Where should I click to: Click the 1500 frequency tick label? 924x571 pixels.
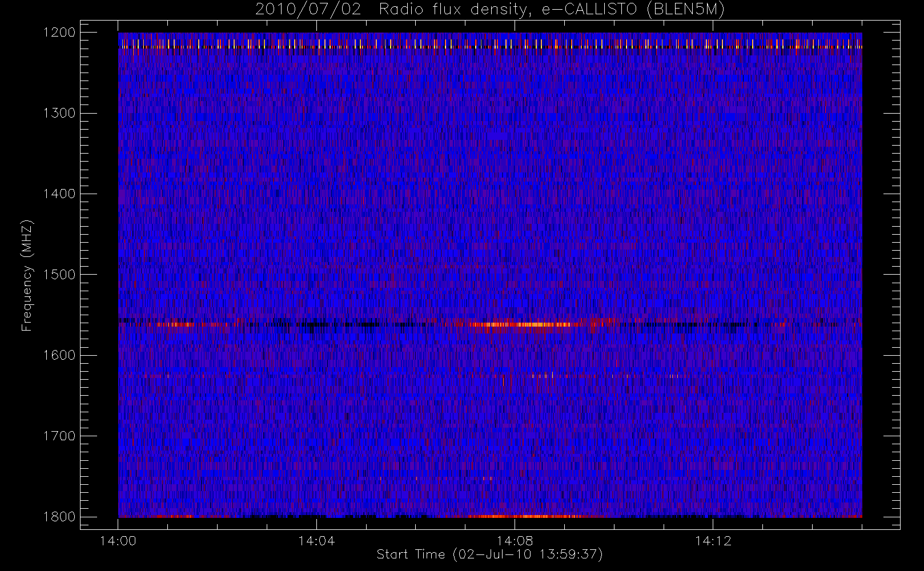[59, 275]
